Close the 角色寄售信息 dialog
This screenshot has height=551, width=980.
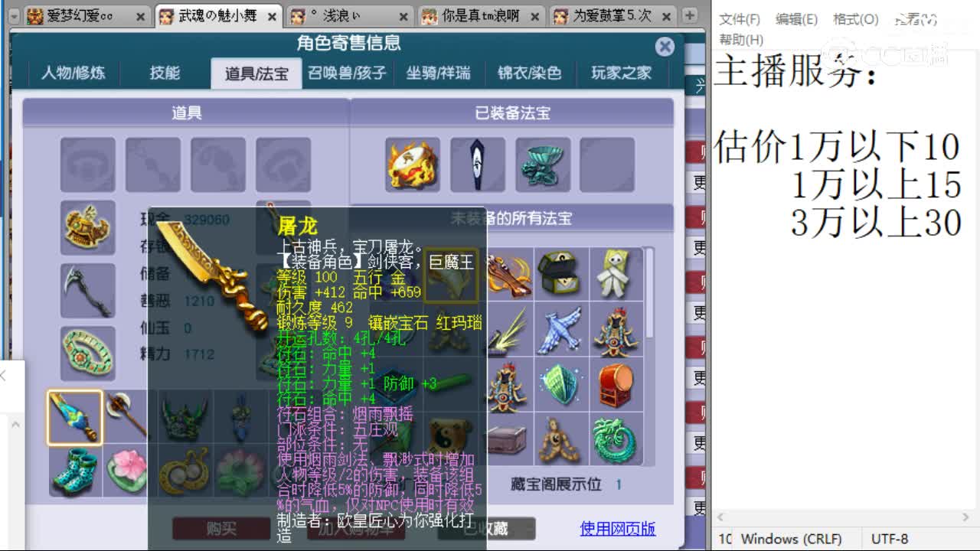click(665, 47)
